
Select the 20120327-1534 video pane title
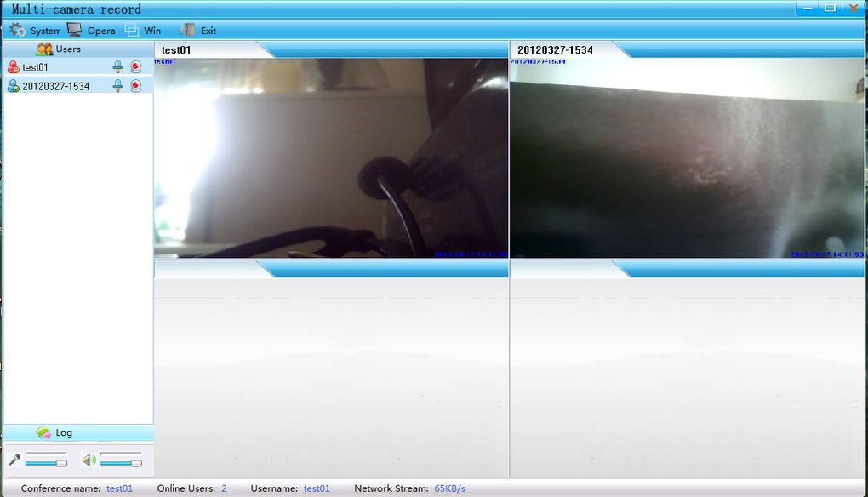click(555, 49)
